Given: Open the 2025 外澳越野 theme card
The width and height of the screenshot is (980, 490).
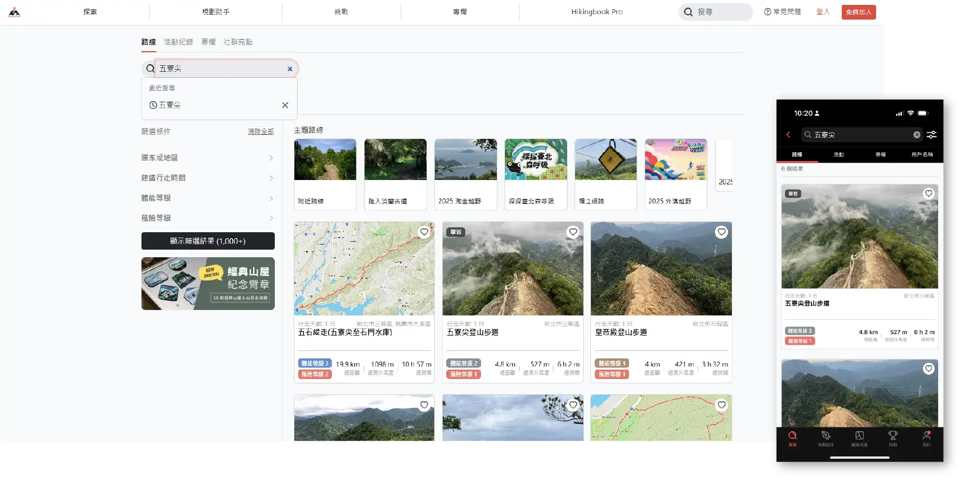Looking at the screenshot, I should click(x=676, y=175).
